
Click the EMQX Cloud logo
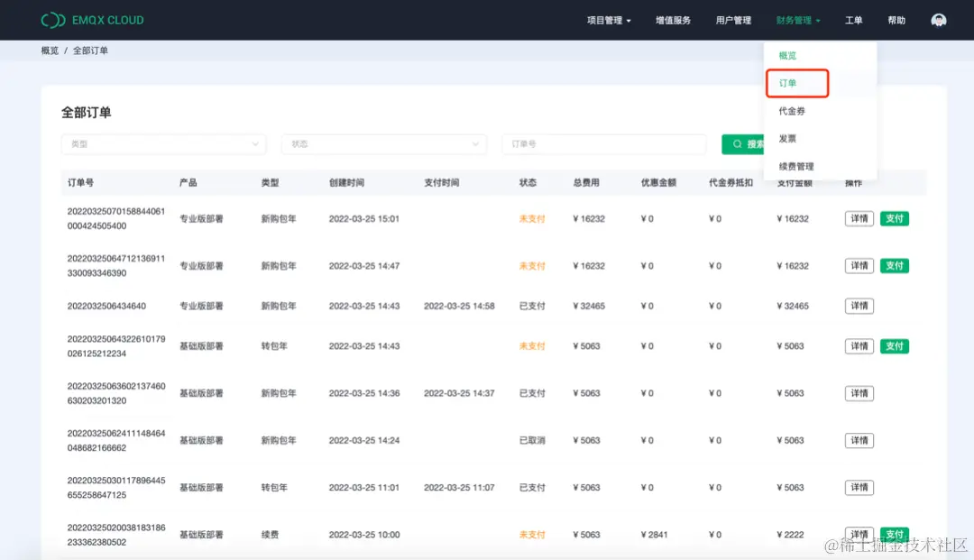pyautogui.click(x=92, y=20)
